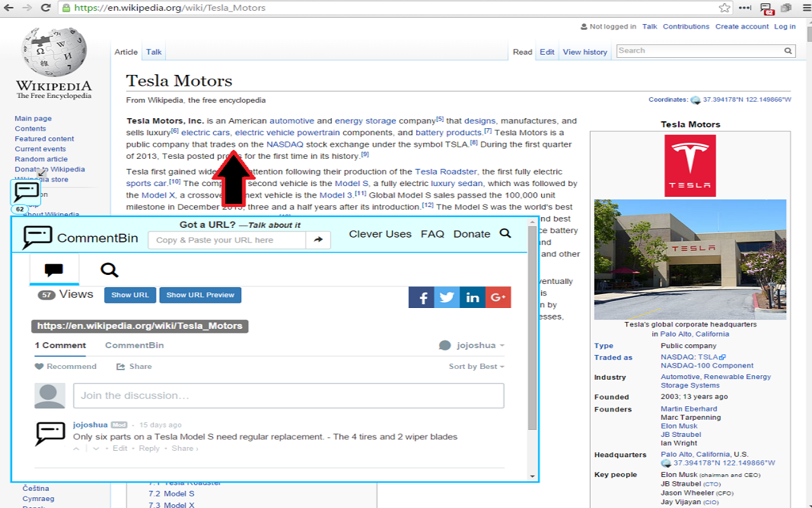Viewport: 812px width, 508px height.
Task: Click Reply under jojoshua's comment
Action: pyautogui.click(x=149, y=448)
